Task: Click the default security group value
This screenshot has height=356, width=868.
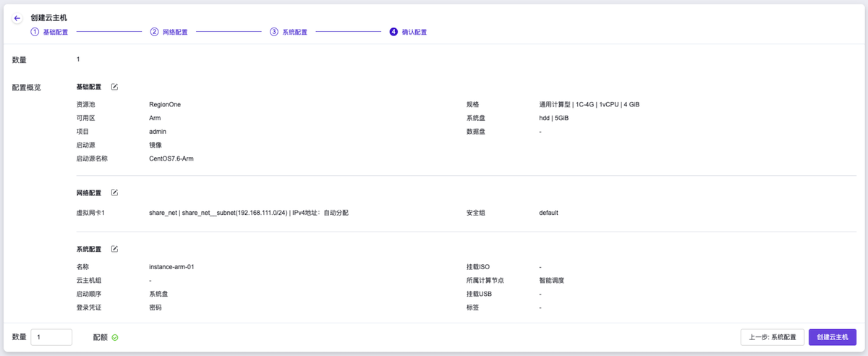Action: point(548,213)
